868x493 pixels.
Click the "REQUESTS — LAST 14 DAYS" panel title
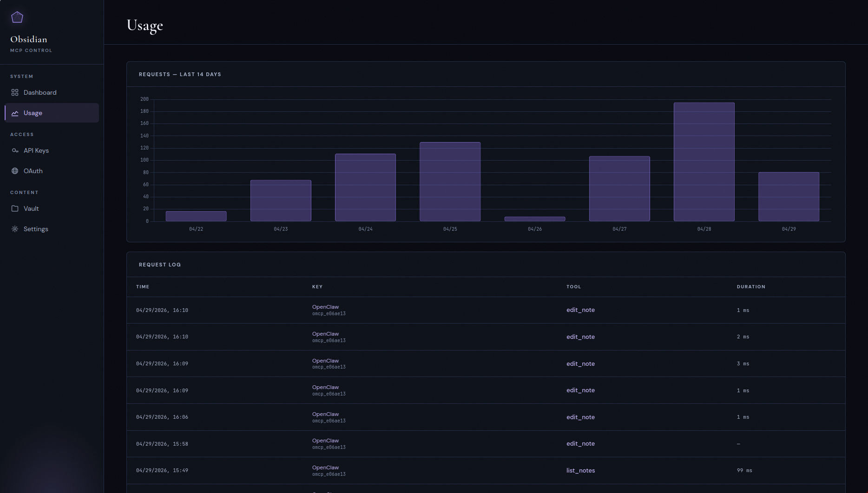point(180,74)
